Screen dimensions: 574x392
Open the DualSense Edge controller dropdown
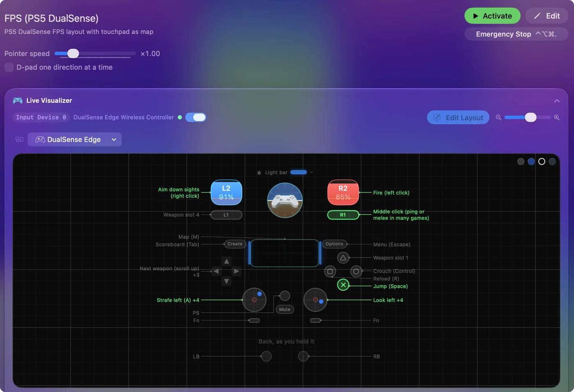(75, 139)
